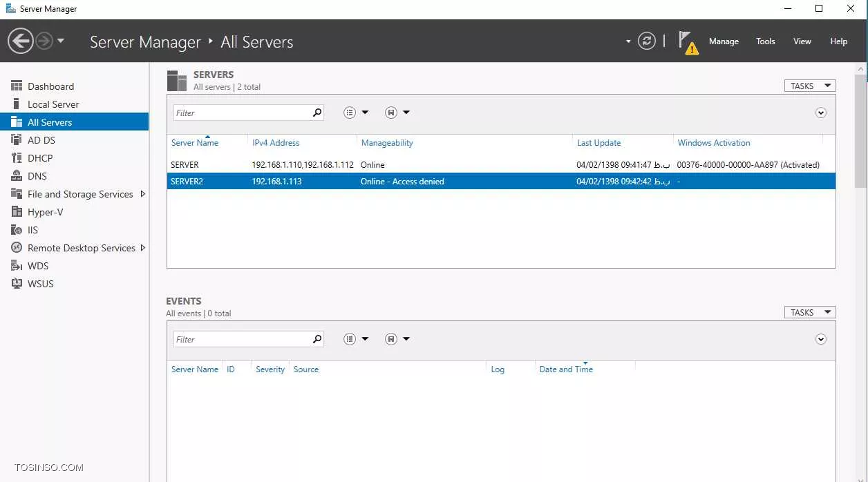868x482 pixels.
Task: Click the vertical scrollbar on right
Action: [x=861, y=131]
